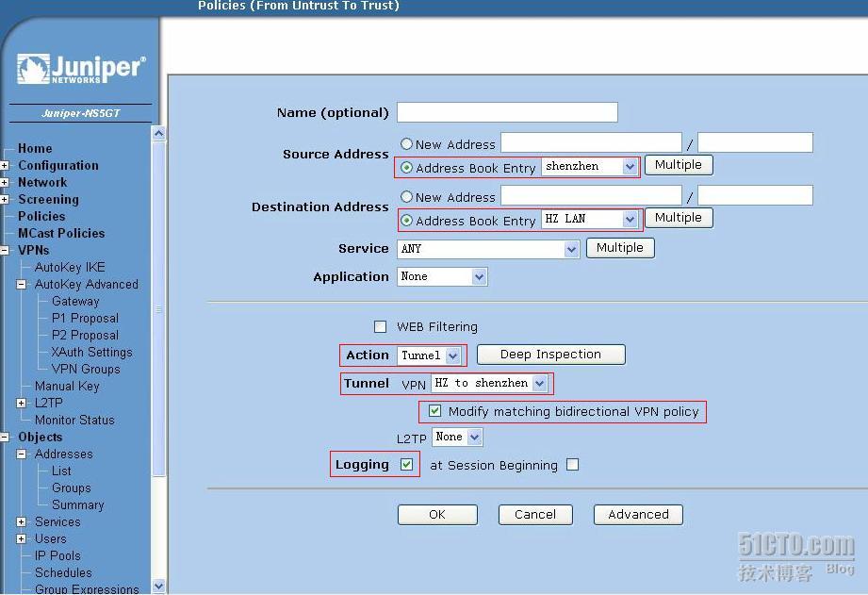868x595 pixels.
Task: Open the VPN HZ to shenzhen dropdown
Action: coord(489,383)
